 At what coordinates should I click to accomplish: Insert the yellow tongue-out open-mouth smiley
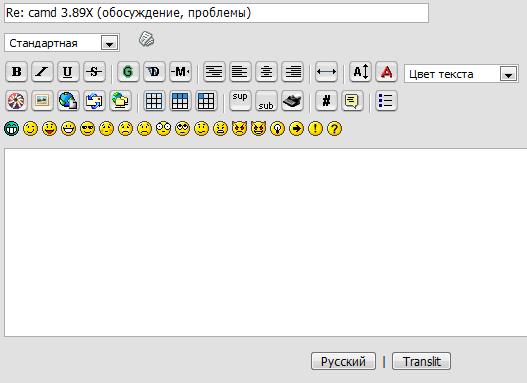tap(49, 129)
